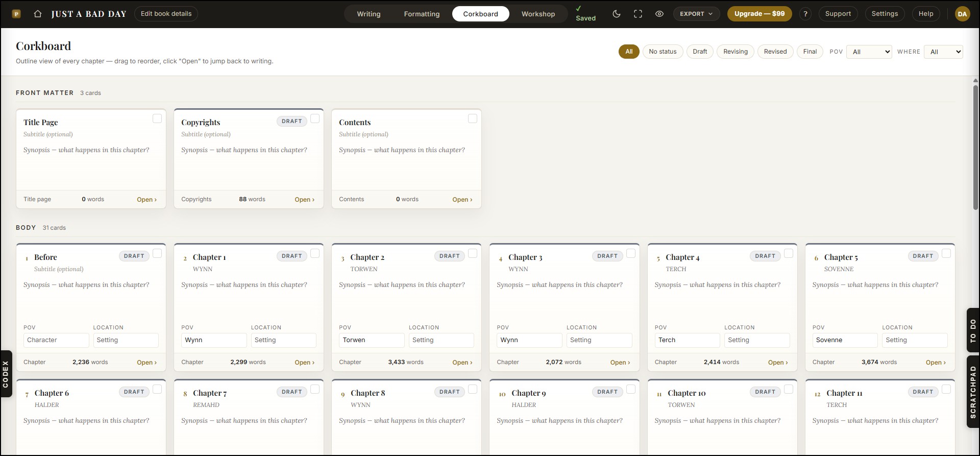Open the Before chapter card

tap(146, 363)
